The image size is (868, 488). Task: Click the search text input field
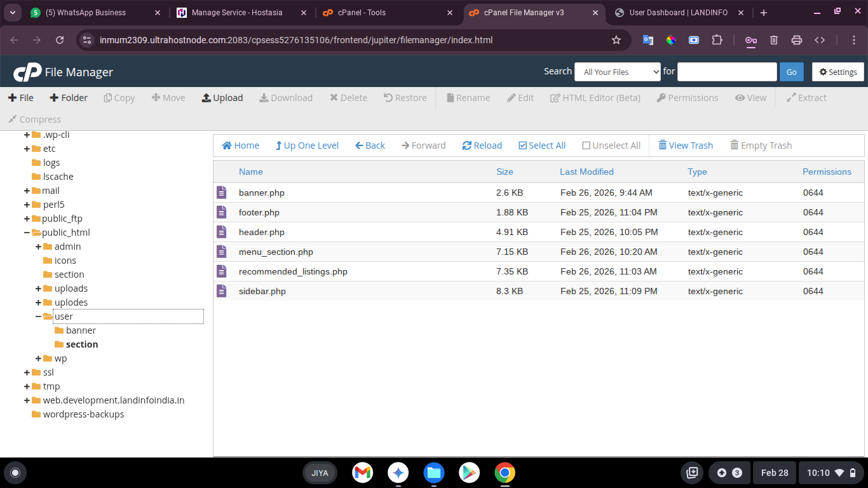[726, 72]
